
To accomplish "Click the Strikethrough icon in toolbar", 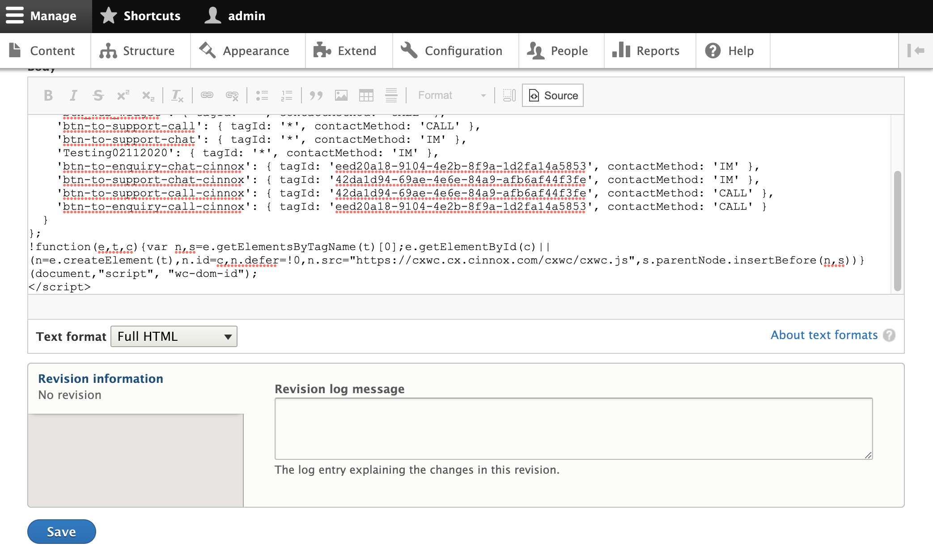I will point(98,95).
